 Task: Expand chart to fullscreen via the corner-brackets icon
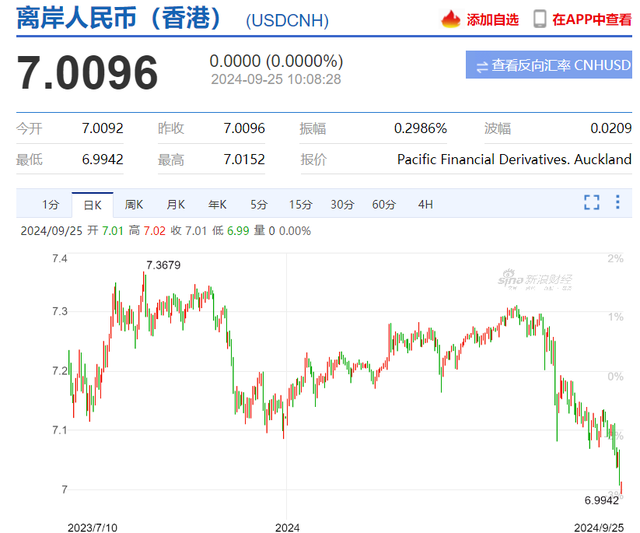[591, 202]
